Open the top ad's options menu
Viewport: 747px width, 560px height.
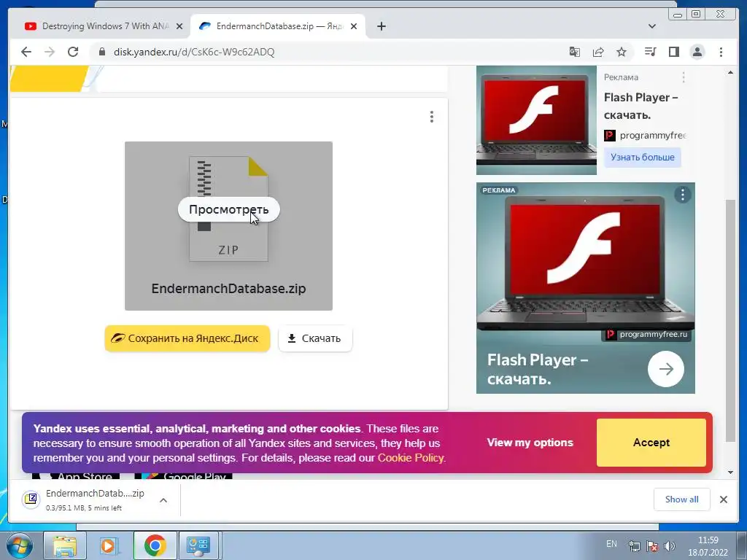[683, 77]
